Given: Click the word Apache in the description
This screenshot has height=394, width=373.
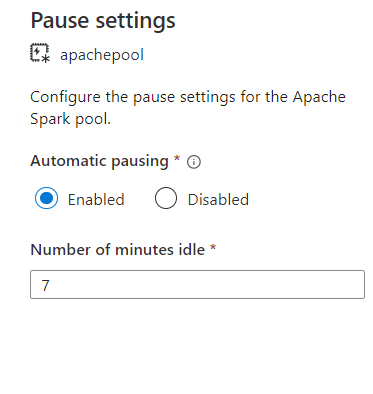Looking at the screenshot, I should click(319, 97).
